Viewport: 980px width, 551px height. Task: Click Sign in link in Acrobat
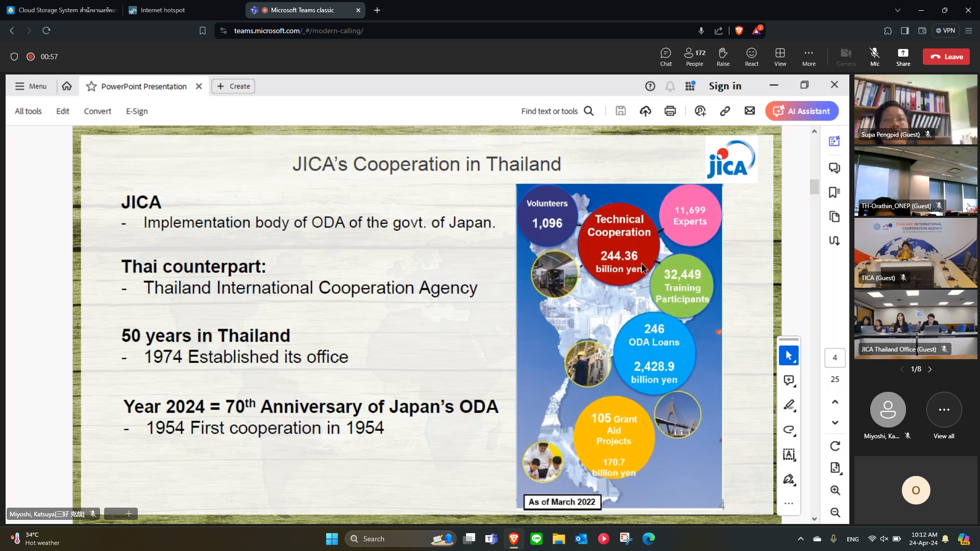coord(725,86)
